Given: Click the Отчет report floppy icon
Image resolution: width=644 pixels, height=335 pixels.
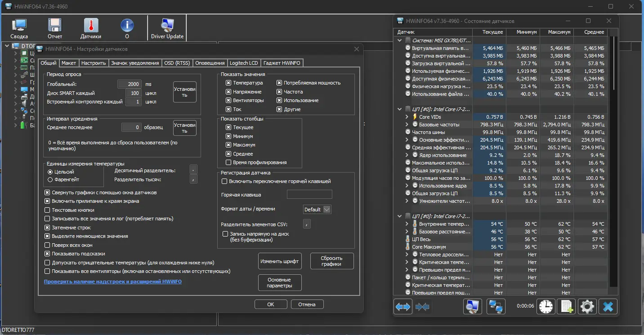Looking at the screenshot, I should coord(55,29).
